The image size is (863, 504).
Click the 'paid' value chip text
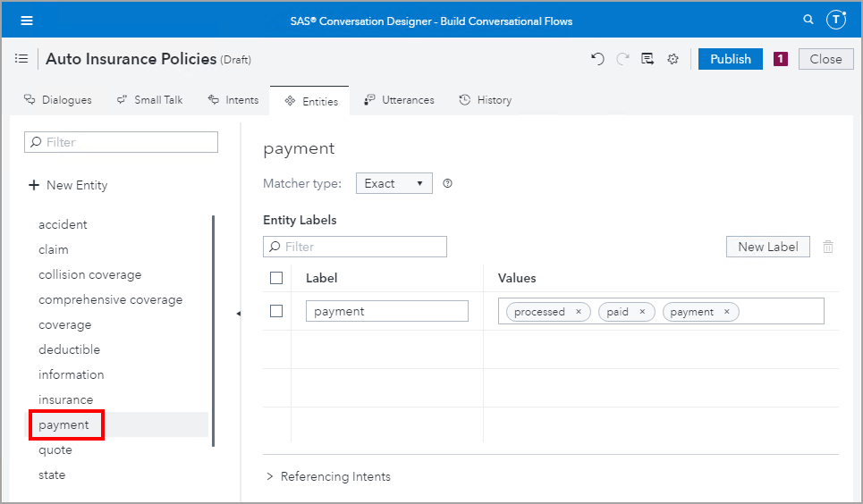[618, 312]
